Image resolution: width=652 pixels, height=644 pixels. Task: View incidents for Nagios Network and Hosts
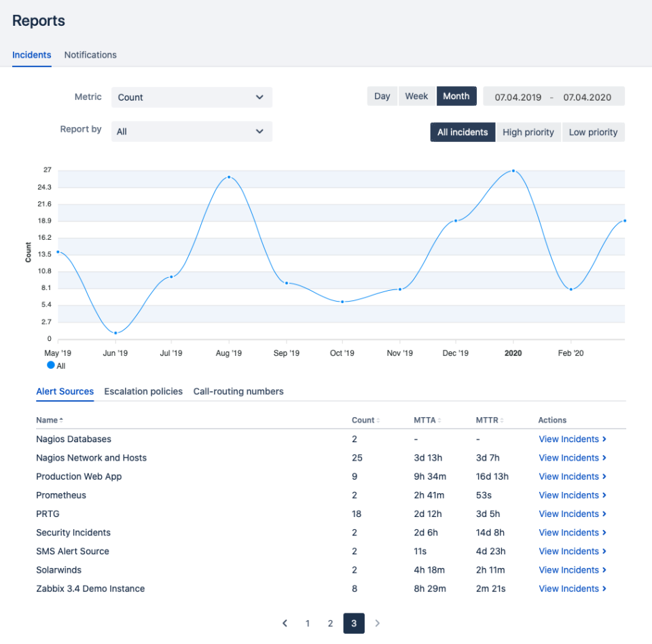568,457
